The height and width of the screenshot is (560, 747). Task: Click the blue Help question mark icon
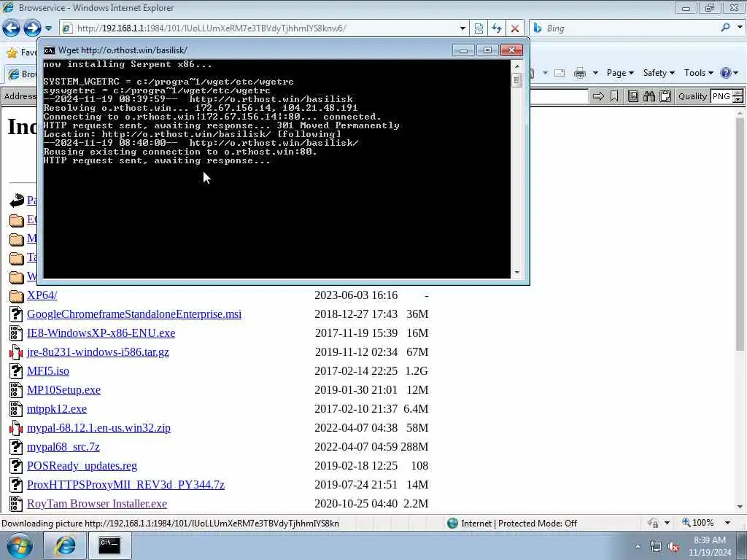pyautogui.click(x=726, y=73)
